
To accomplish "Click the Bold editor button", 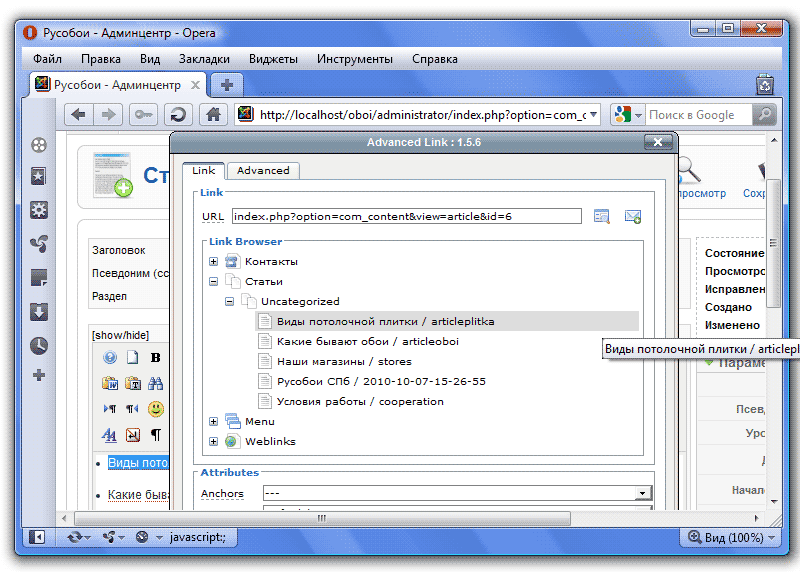I will (156, 357).
